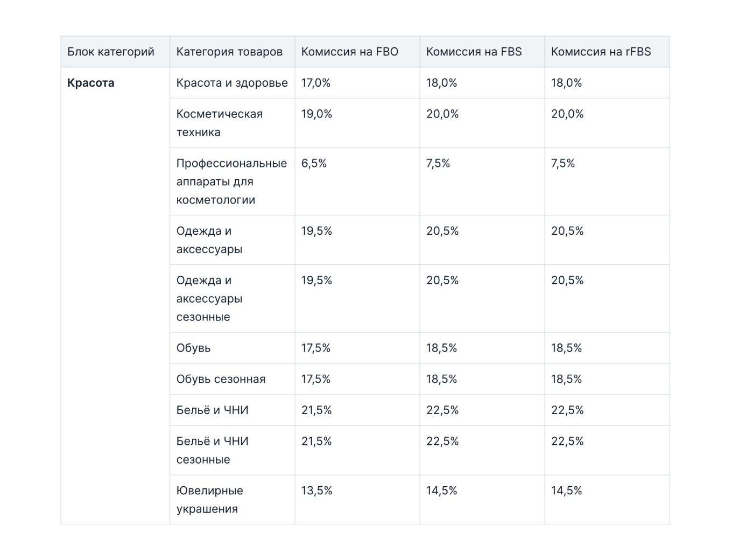The width and height of the screenshot is (732, 560).
Task: Click the "Бельё и ЧНИ сезонные" cell
Action: [212, 450]
